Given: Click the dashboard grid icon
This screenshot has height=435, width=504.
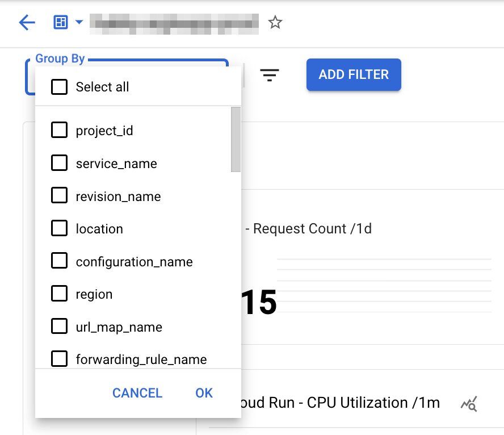Looking at the screenshot, I should click(x=60, y=23).
